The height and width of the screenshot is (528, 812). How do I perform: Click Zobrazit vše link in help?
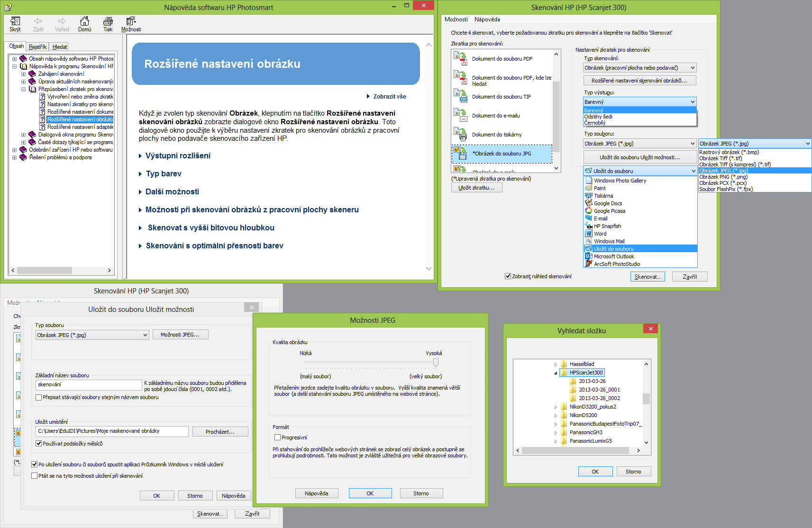click(386, 96)
